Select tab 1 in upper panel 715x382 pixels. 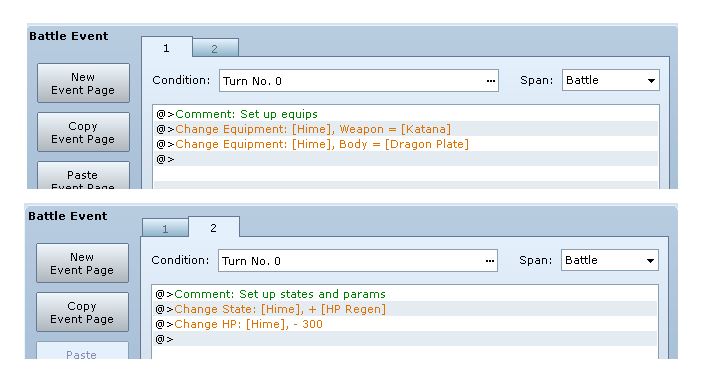(x=166, y=48)
